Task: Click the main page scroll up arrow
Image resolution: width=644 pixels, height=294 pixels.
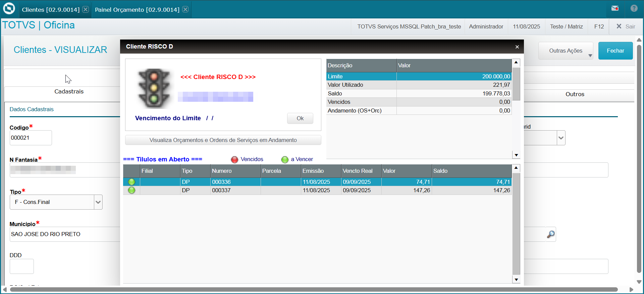Action: click(x=639, y=40)
